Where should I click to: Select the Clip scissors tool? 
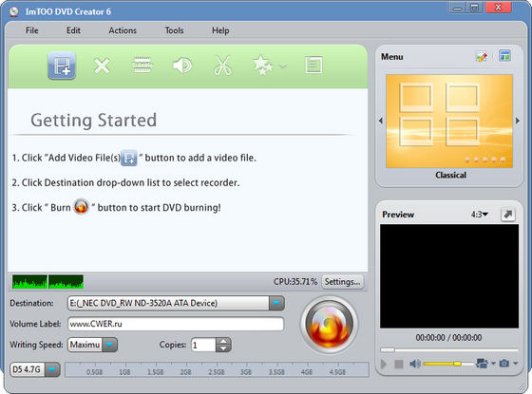(222, 66)
